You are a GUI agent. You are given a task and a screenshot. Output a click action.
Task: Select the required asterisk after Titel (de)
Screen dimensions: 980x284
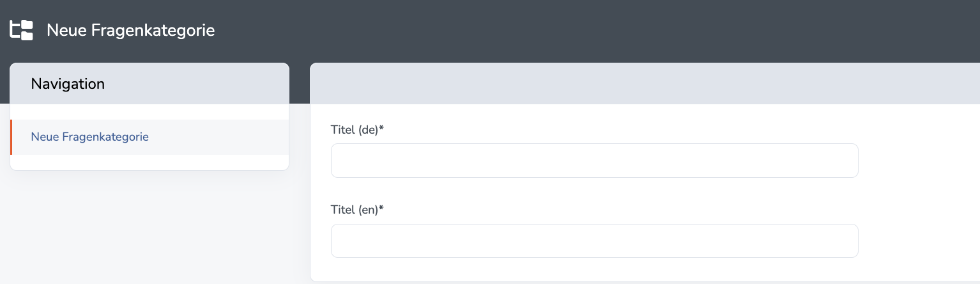pyautogui.click(x=381, y=129)
